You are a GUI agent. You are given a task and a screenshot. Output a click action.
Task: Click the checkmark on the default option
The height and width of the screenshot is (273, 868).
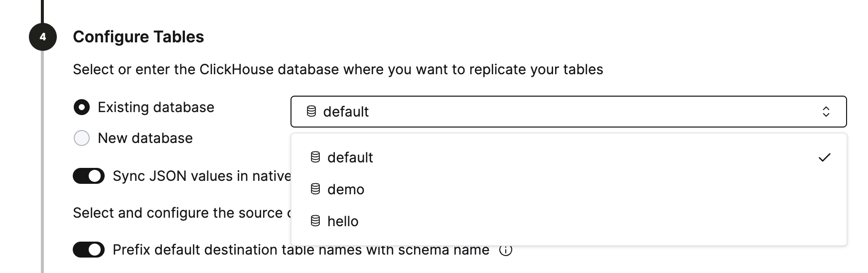[x=825, y=157]
